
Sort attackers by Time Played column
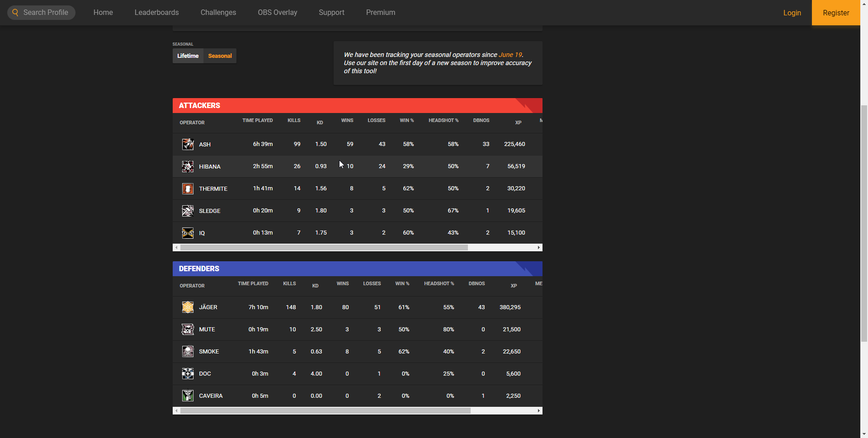coord(257,121)
